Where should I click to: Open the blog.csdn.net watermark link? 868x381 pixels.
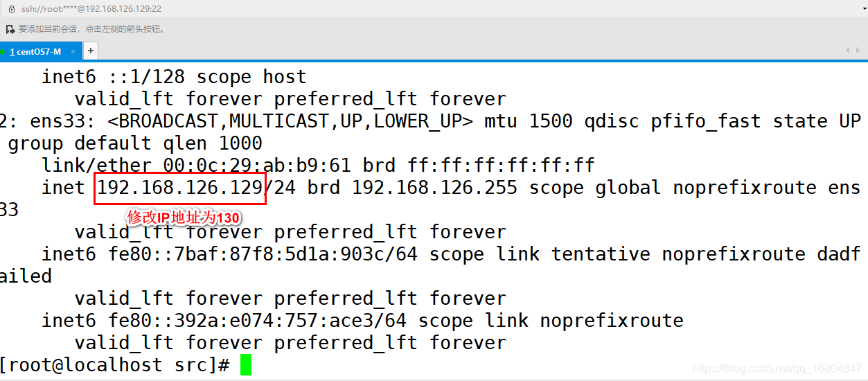coord(777,369)
